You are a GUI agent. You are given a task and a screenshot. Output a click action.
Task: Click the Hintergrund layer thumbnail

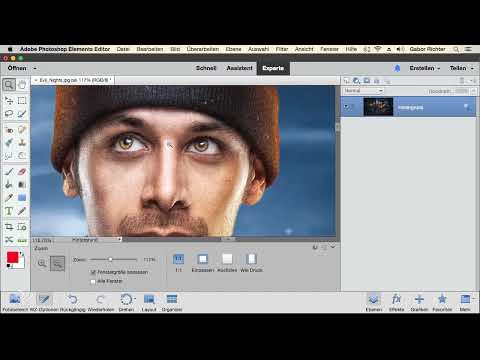coord(378,107)
